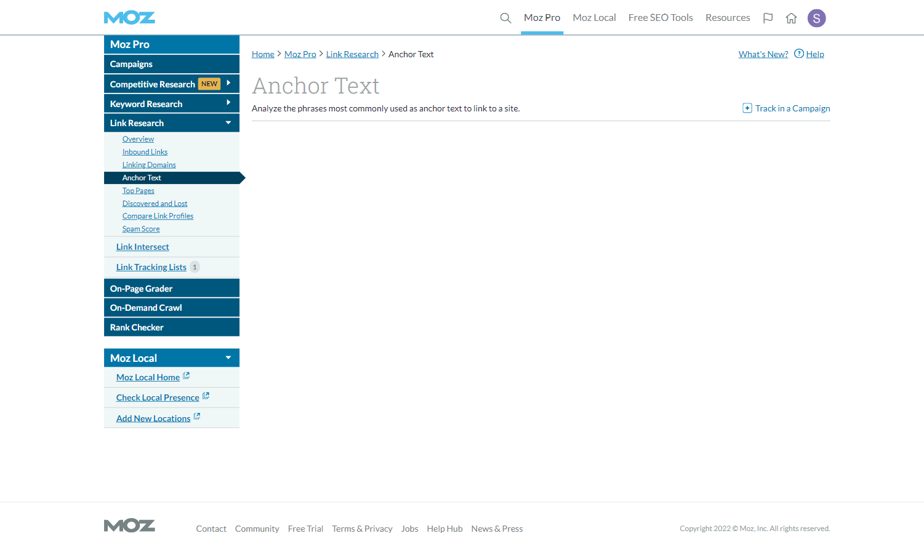Image resolution: width=924 pixels, height=560 pixels.
Task: Collapse the Moz Local section arrow
Action: [228, 358]
